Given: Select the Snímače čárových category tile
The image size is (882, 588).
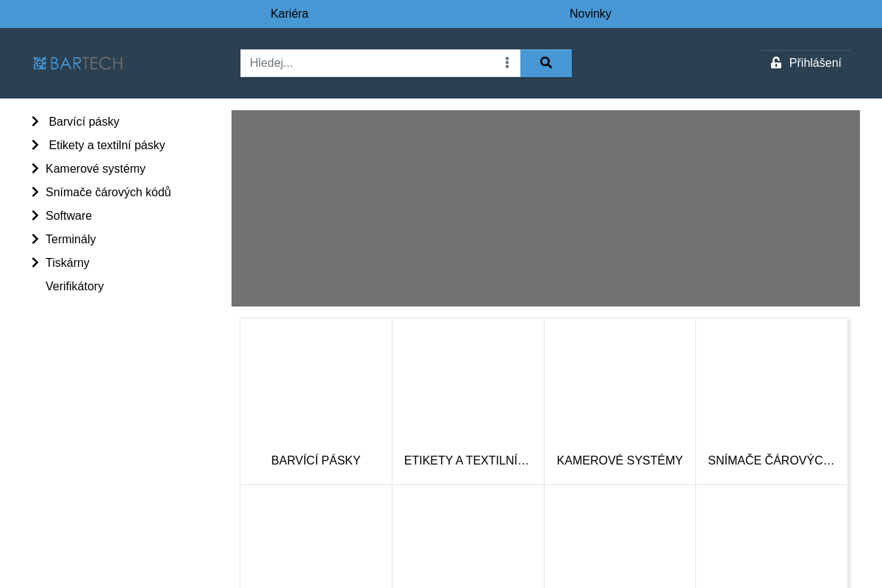Looking at the screenshot, I should tap(772, 401).
